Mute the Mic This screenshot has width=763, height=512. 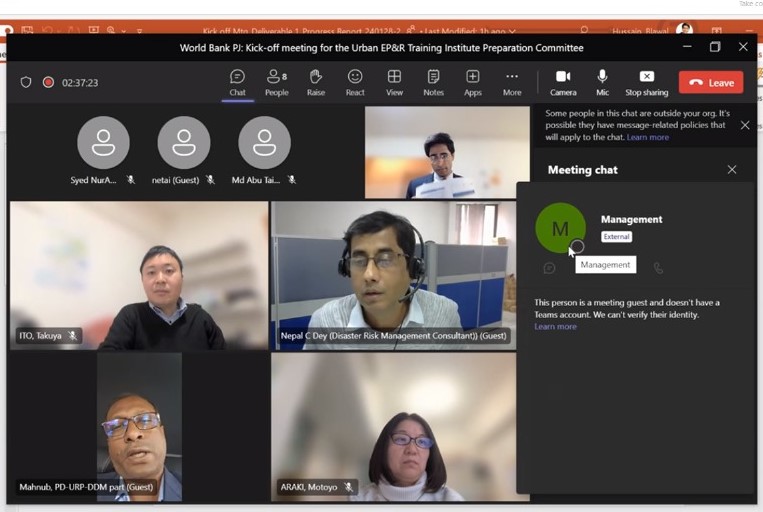(602, 82)
